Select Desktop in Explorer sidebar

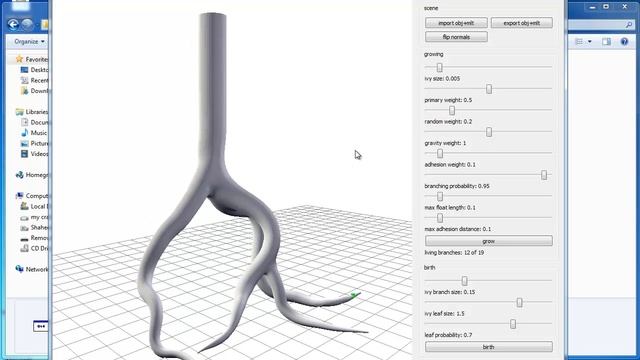[x=34, y=70]
